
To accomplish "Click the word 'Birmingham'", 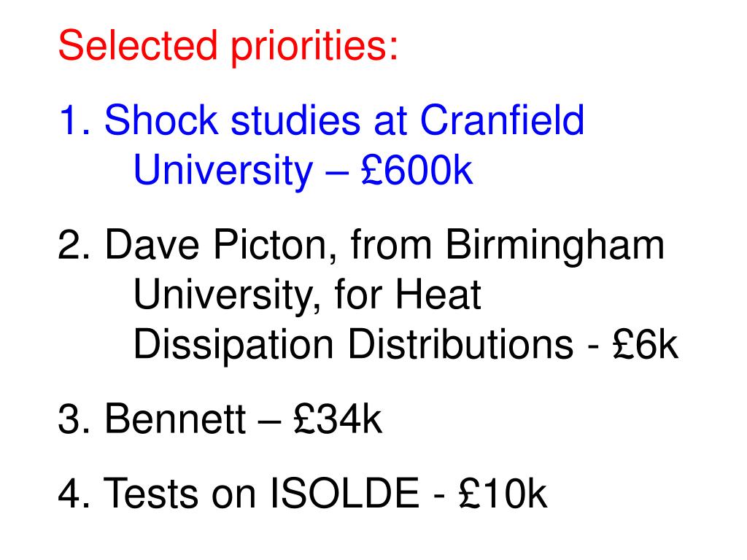I will [555, 246].
